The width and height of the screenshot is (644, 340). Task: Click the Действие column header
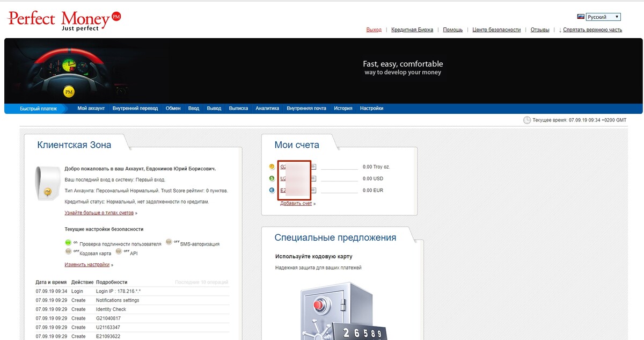(82, 282)
